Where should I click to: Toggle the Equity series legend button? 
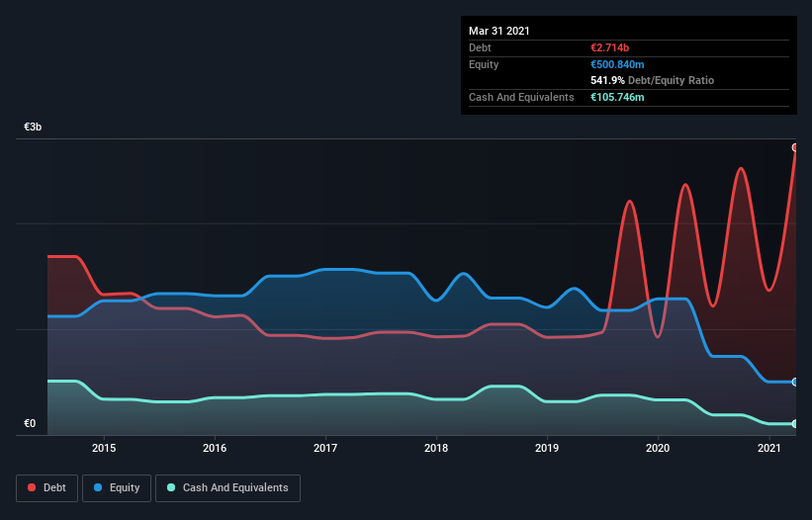[117, 488]
